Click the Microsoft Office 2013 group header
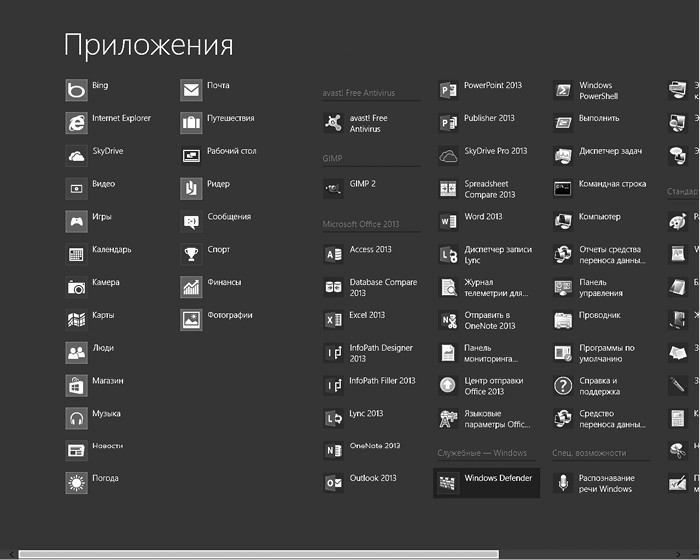This screenshot has height=560, width=700. [x=361, y=224]
